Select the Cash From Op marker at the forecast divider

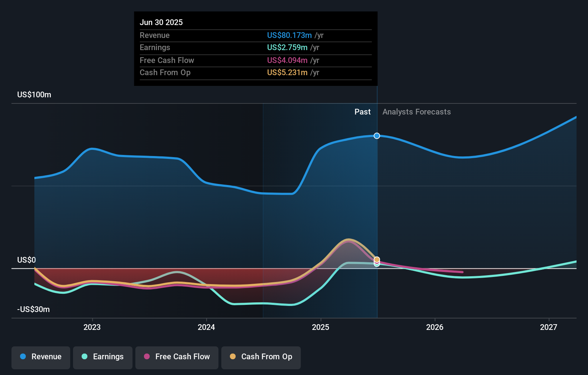point(376,259)
